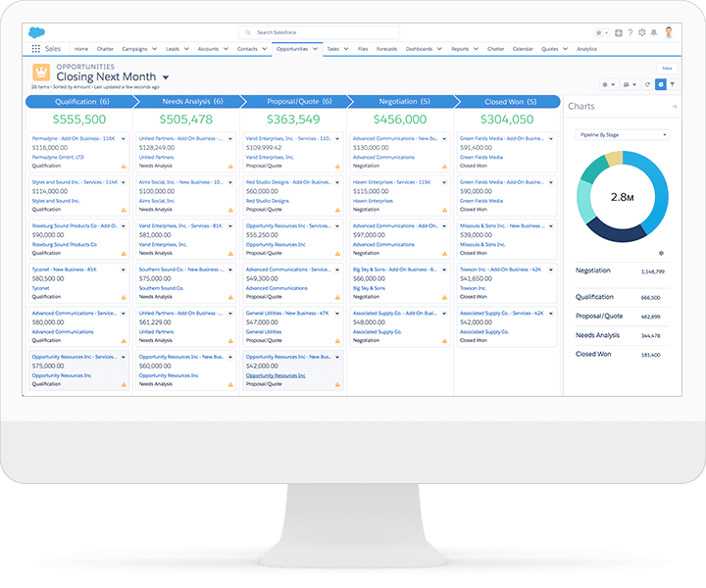Expand the Closing Next Month list view dropdown

point(166,77)
